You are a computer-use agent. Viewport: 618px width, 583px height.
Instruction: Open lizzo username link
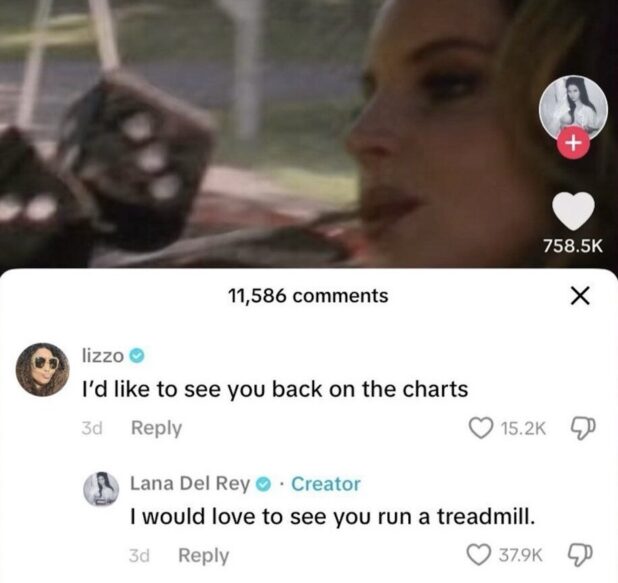click(x=102, y=356)
